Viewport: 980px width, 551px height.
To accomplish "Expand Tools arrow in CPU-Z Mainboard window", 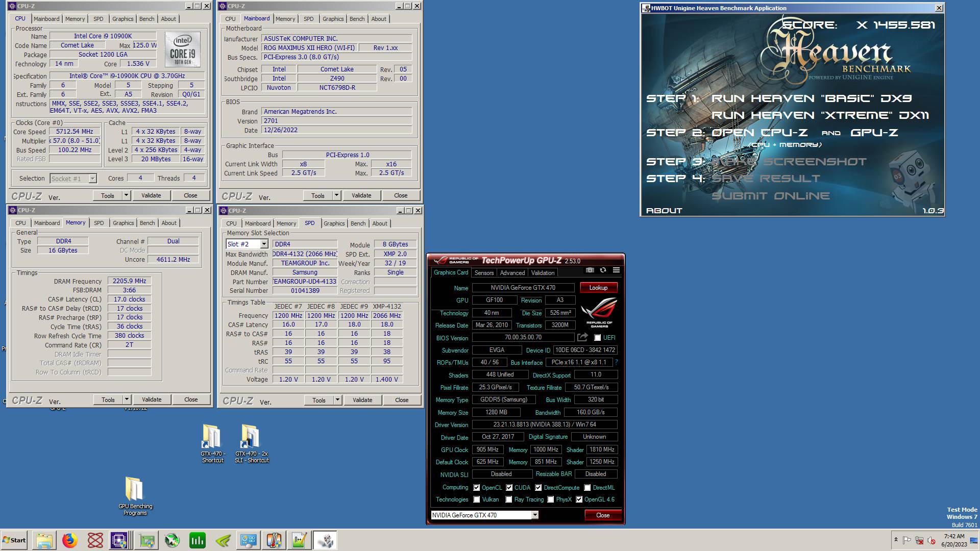I will (336, 195).
